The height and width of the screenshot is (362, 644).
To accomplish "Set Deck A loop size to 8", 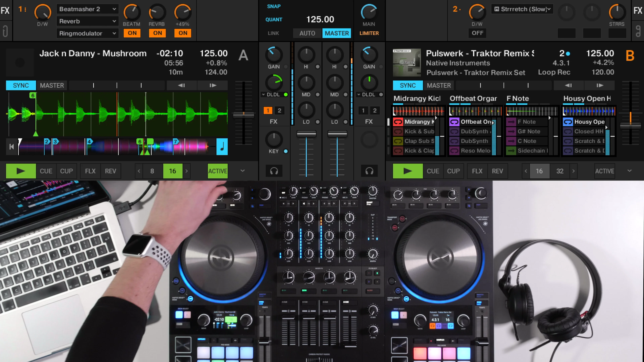I will coord(152,171).
